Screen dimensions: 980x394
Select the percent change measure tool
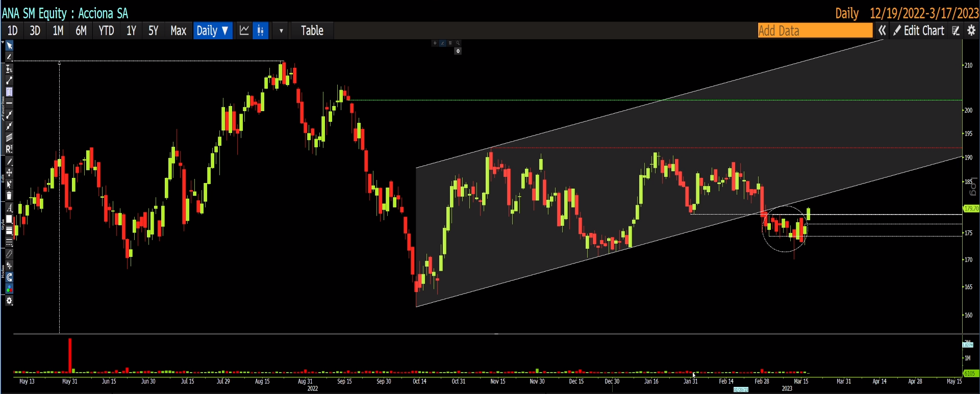point(9,69)
